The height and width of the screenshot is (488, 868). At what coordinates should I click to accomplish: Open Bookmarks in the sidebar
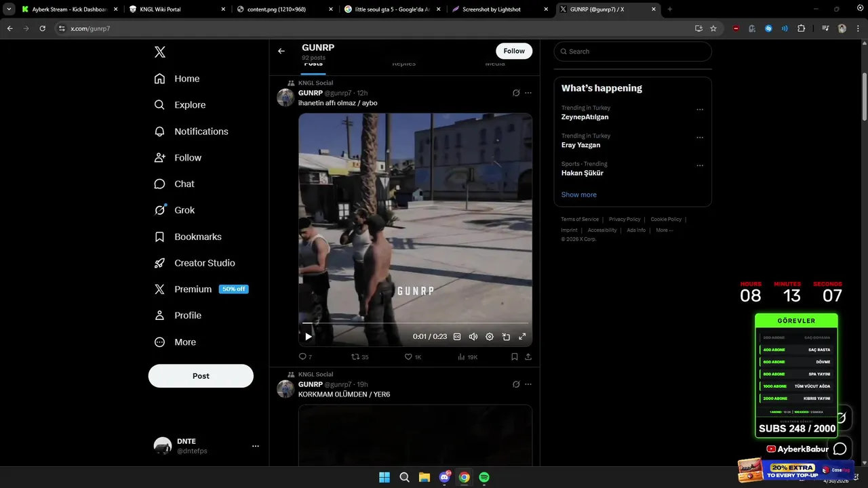[x=188, y=237]
